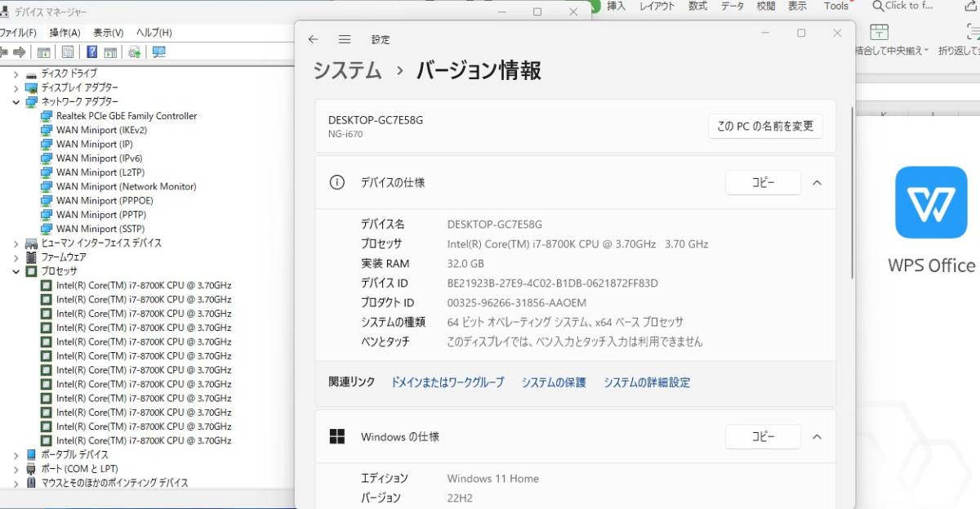Click the プロダクト ID value 00325-96266-31856-AAOEM
980x509 pixels.
point(518,303)
